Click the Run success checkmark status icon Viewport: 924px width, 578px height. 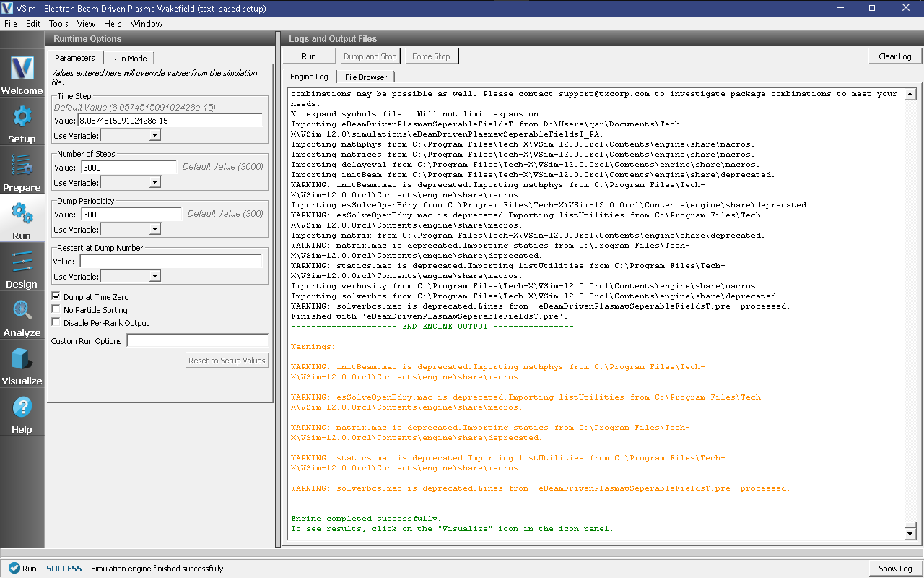click(x=14, y=569)
